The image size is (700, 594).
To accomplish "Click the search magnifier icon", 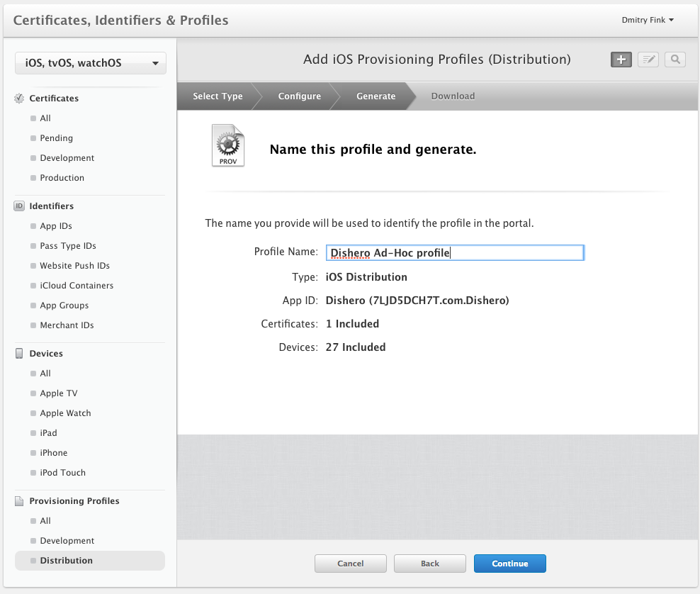I will pyautogui.click(x=675, y=60).
